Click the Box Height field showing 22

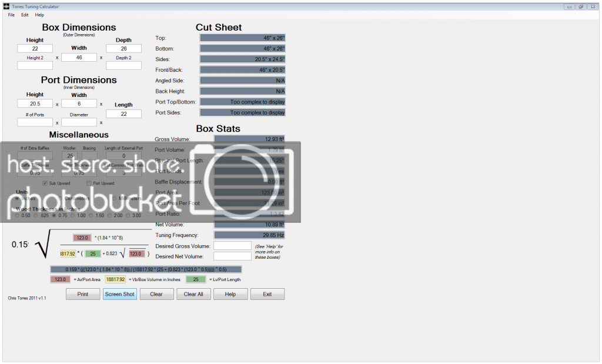point(35,48)
